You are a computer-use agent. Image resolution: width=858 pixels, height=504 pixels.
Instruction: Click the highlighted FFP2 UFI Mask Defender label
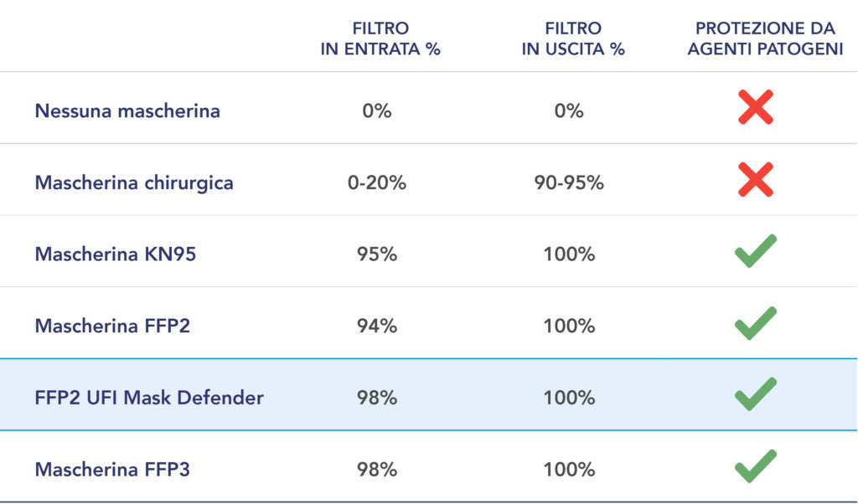149,398
